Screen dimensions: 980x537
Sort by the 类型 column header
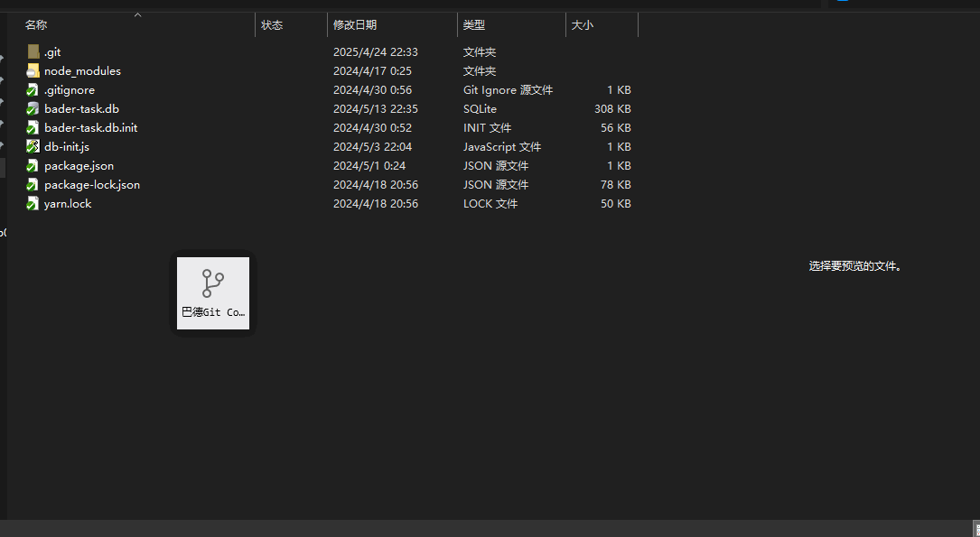[474, 25]
